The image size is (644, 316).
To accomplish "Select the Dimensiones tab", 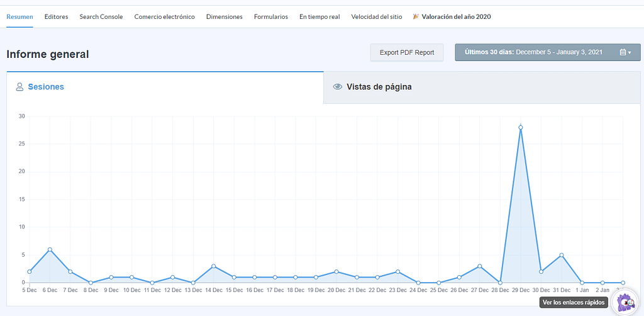I will click(x=225, y=17).
